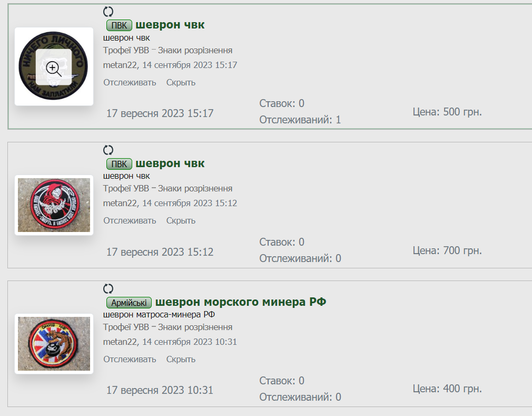
Task: Click Скрыть on the 700 грн. listing
Action: pos(181,221)
